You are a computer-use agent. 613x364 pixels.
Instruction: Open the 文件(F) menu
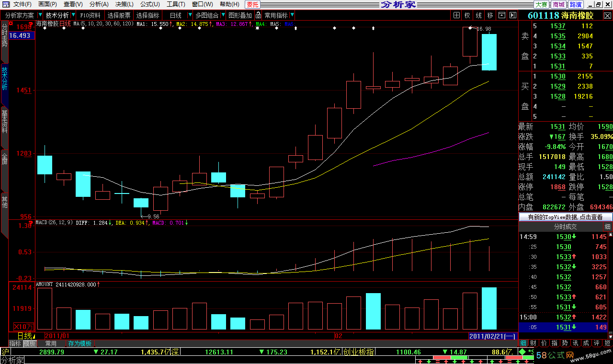tap(23, 4)
